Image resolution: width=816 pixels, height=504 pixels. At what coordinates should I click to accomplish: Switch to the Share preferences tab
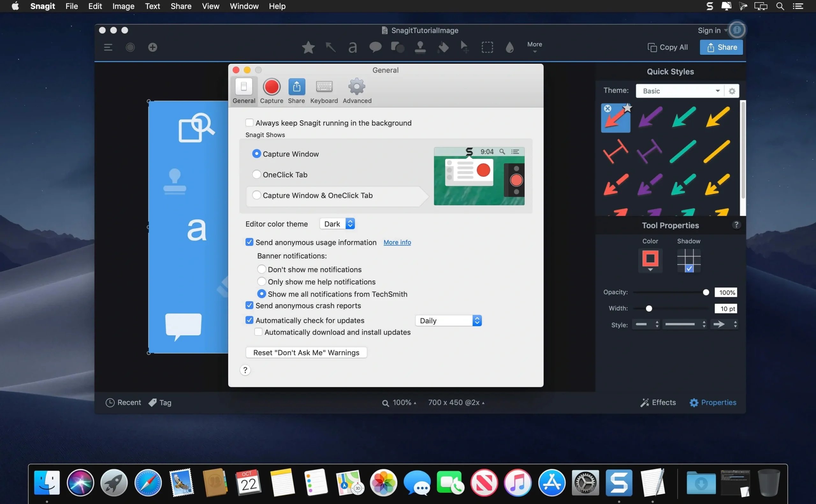click(296, 91)
